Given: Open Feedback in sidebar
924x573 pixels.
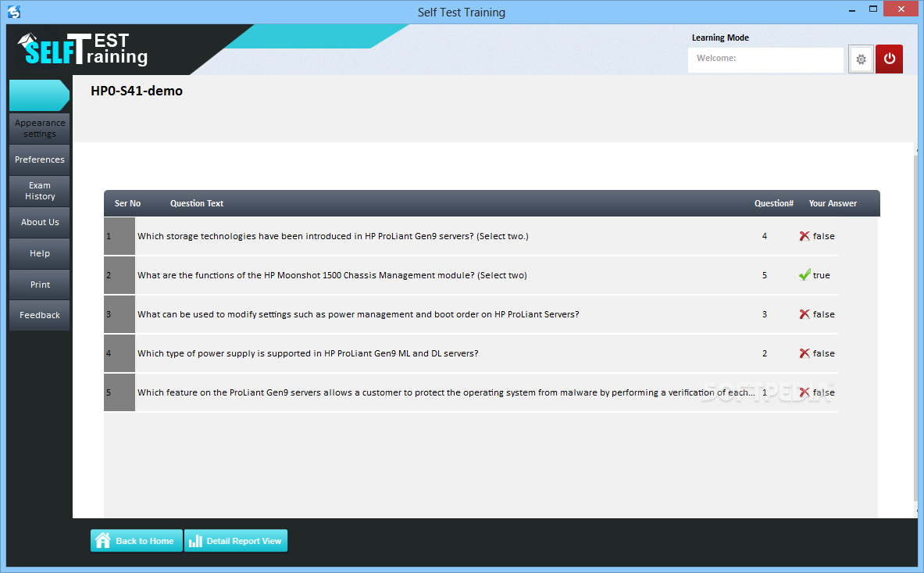Looking at the screenshot, I should coord(40,315).
